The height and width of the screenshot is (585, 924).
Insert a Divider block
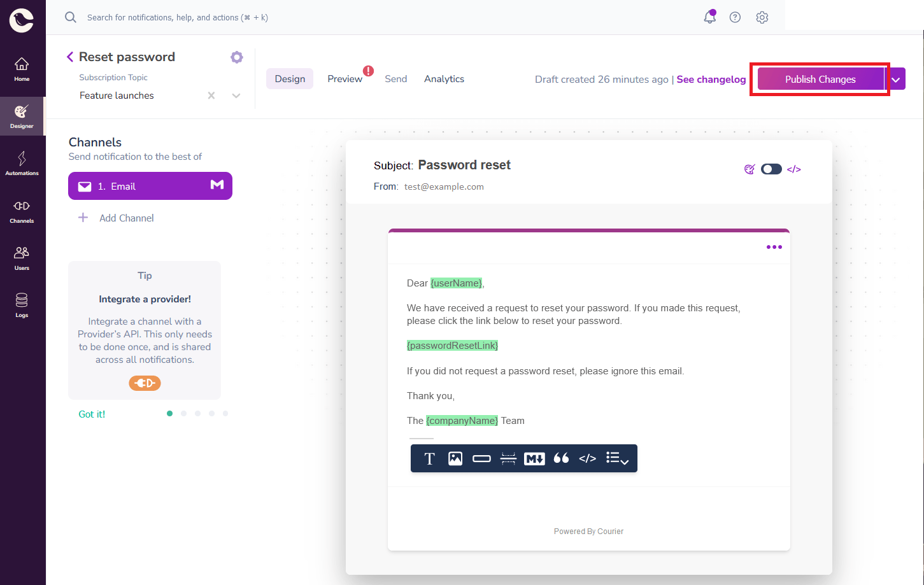tap(508, 458)
